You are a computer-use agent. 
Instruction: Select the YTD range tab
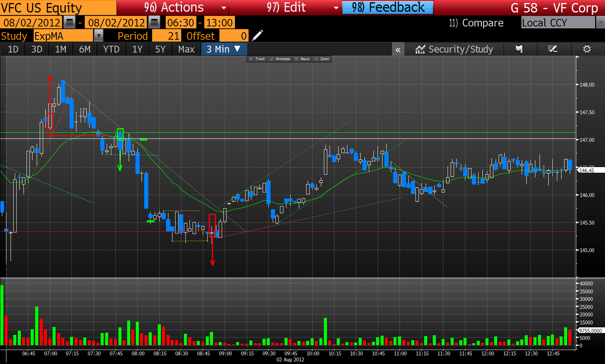111,49
